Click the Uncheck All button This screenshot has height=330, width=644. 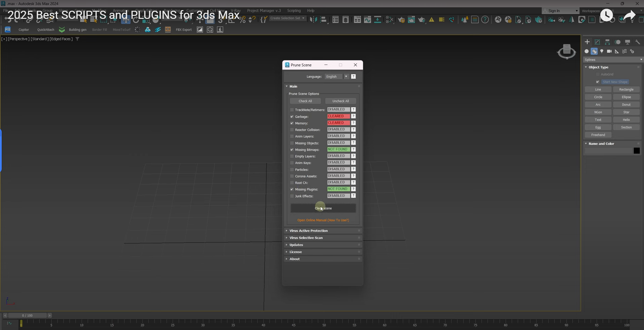(340, 101)
